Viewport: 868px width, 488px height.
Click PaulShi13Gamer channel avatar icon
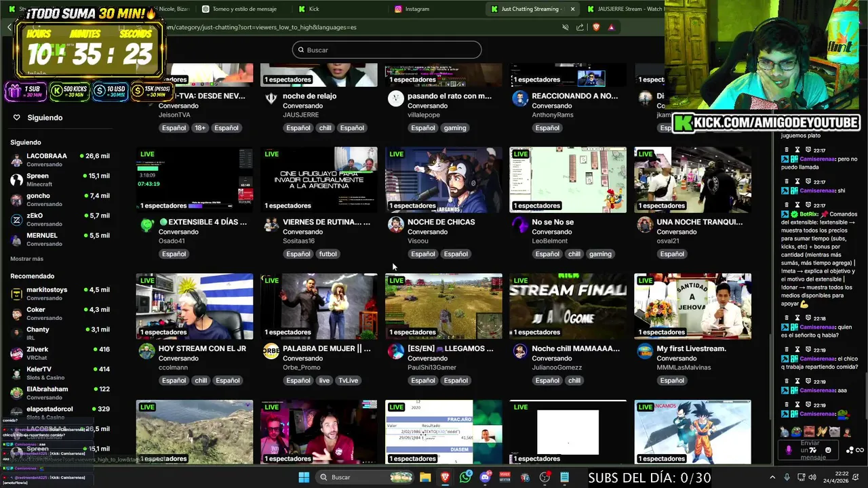pyautogui.click(x=395, y=351)
